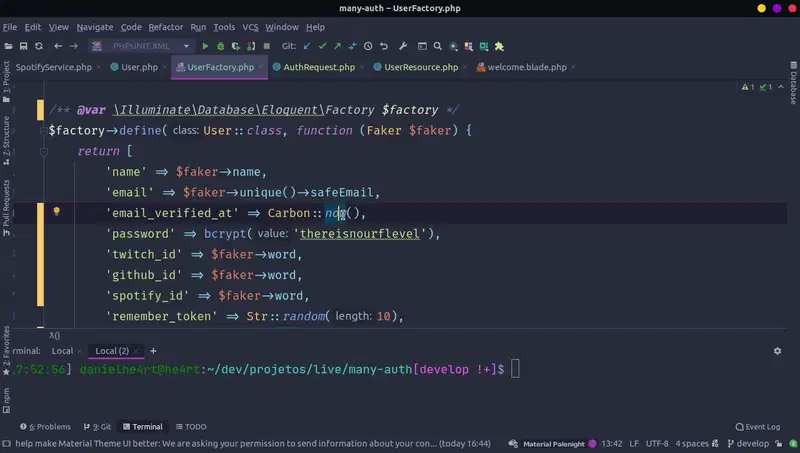The width and height of the screenshot is (800, 453).
Task: Add a new terminal session with plus
Action: 153,351
